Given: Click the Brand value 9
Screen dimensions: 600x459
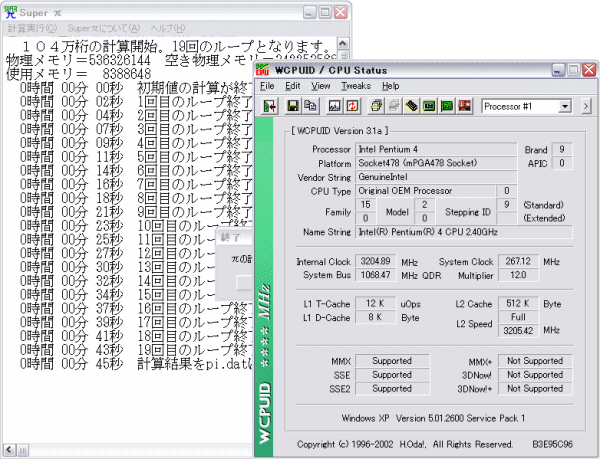Looking at the screenshot, I should (561, 149).
